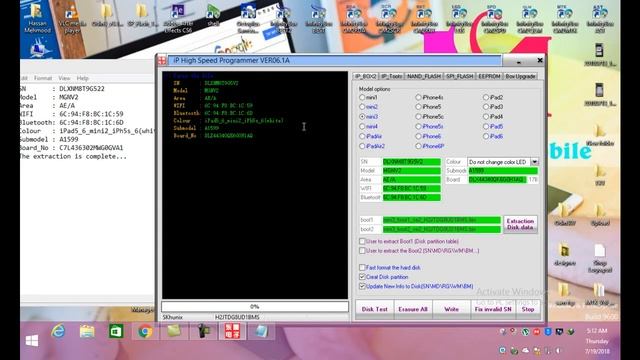Open VLC media player desktop shortcut
Image resolution: width=640 pixels, height=360 pixels.
pyautogui.click(x=72, y=19)
